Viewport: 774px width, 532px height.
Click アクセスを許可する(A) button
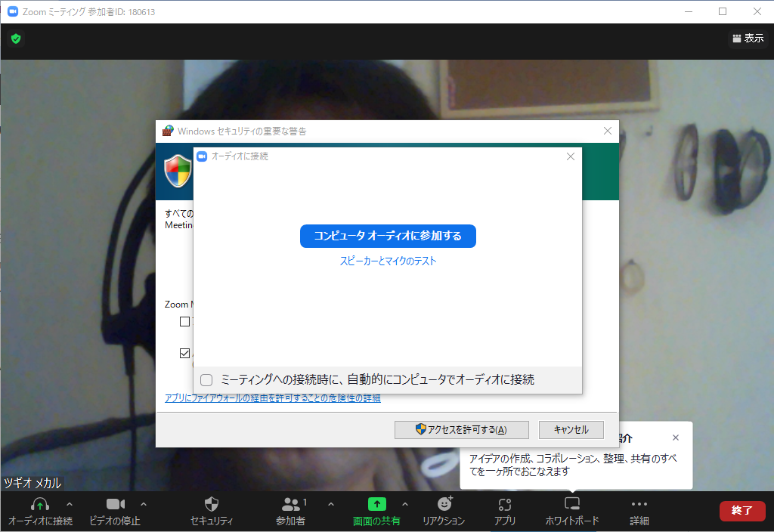click(462, 430)
